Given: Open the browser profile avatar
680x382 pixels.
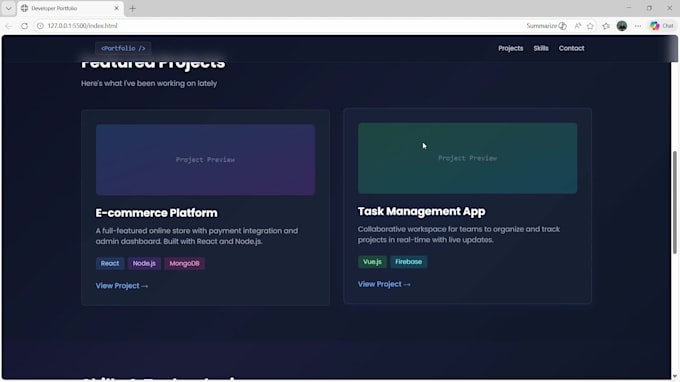Looking at the screenshot, I should click(x=622, y=26).
